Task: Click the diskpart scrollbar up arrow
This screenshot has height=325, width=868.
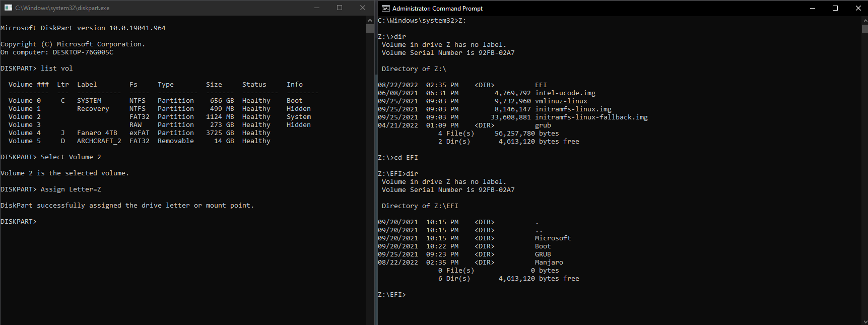Action: [x=370, y=20]
